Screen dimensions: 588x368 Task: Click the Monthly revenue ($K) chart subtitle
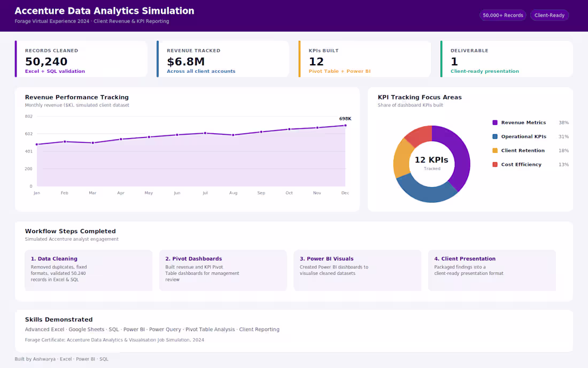tap(77, 105)
